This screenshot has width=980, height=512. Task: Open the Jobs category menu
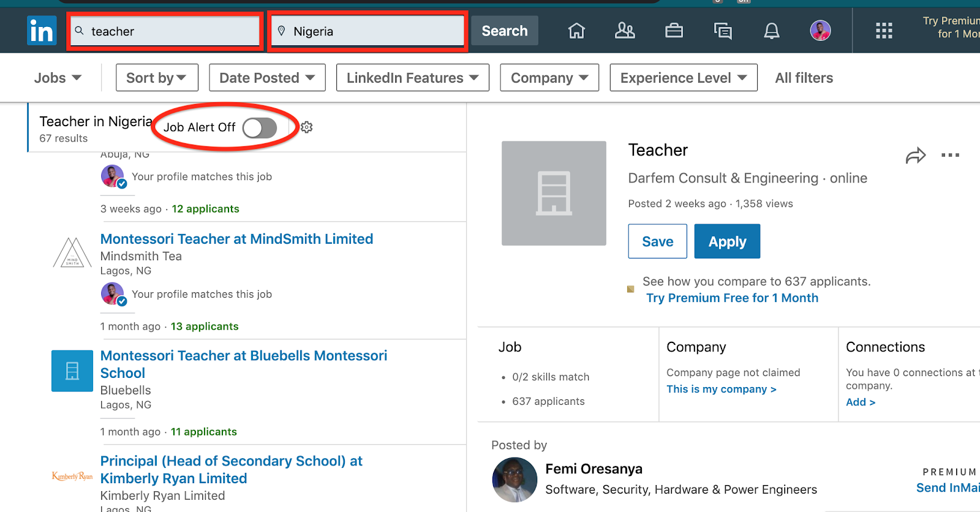(58, 78)
